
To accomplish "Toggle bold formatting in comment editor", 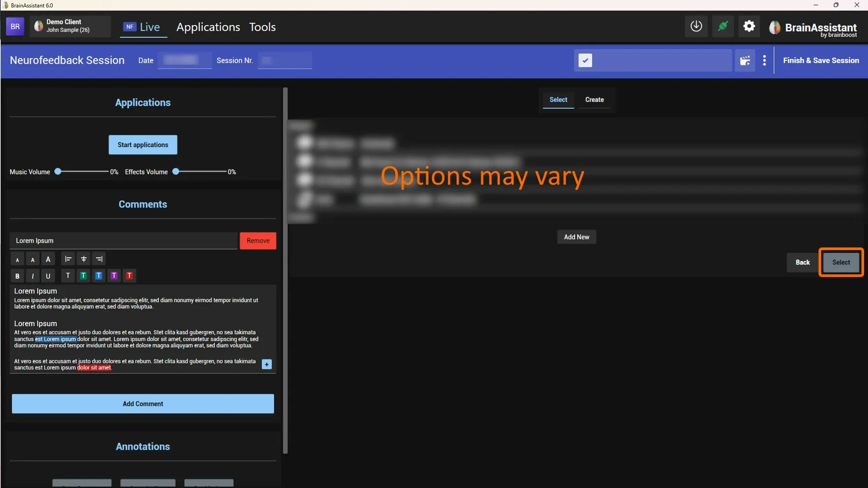I will click(17, 276).
